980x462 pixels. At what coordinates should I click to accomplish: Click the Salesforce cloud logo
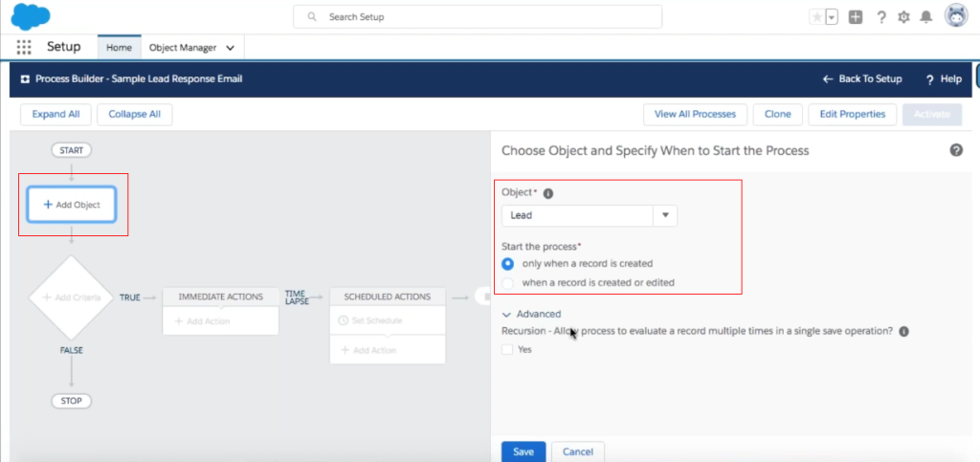(31, 16)
